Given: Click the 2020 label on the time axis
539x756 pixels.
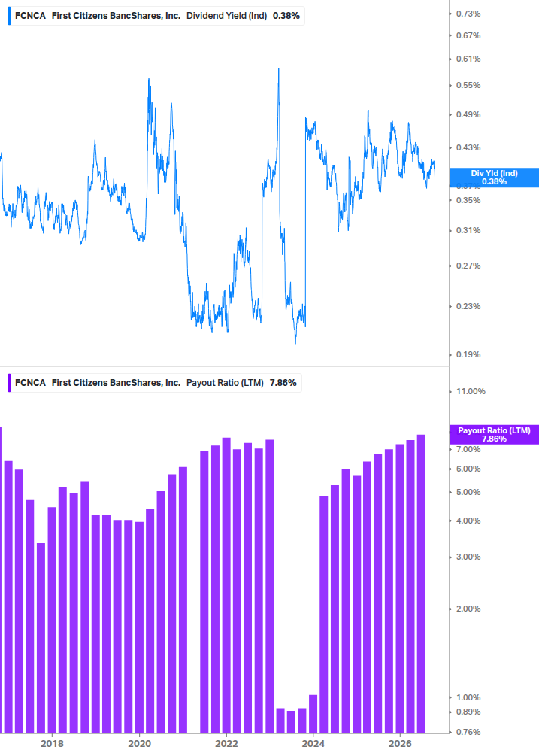Looking at the screenshot, I should tap(139, 743).
